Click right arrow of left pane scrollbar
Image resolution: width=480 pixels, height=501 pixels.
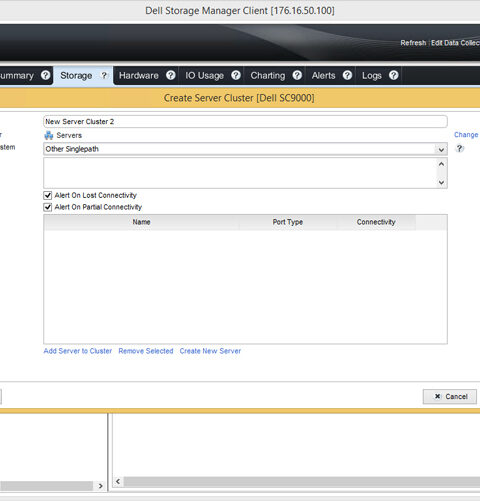tap(100, 486)
